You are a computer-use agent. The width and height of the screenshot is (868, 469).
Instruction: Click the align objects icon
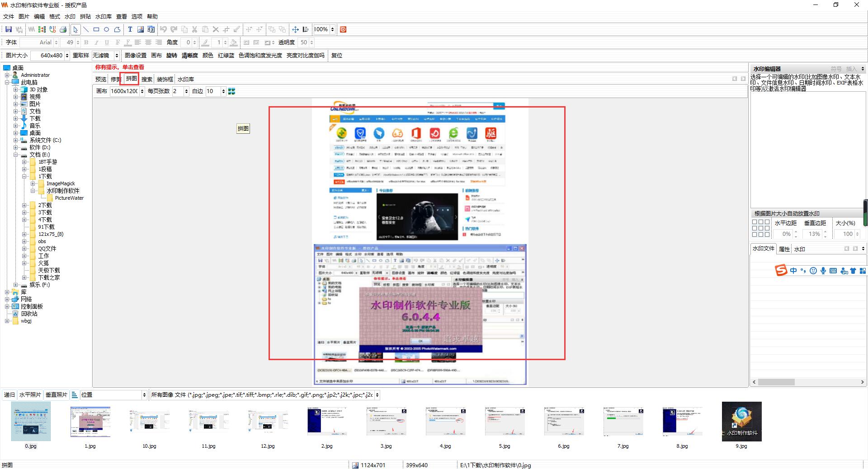click(x=306, y=29)
